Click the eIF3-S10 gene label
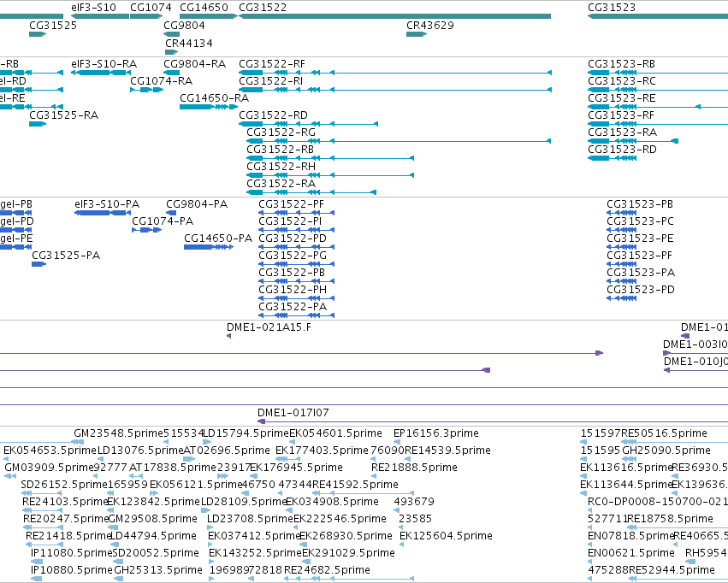The image size is (728, 583). (93, 8)
